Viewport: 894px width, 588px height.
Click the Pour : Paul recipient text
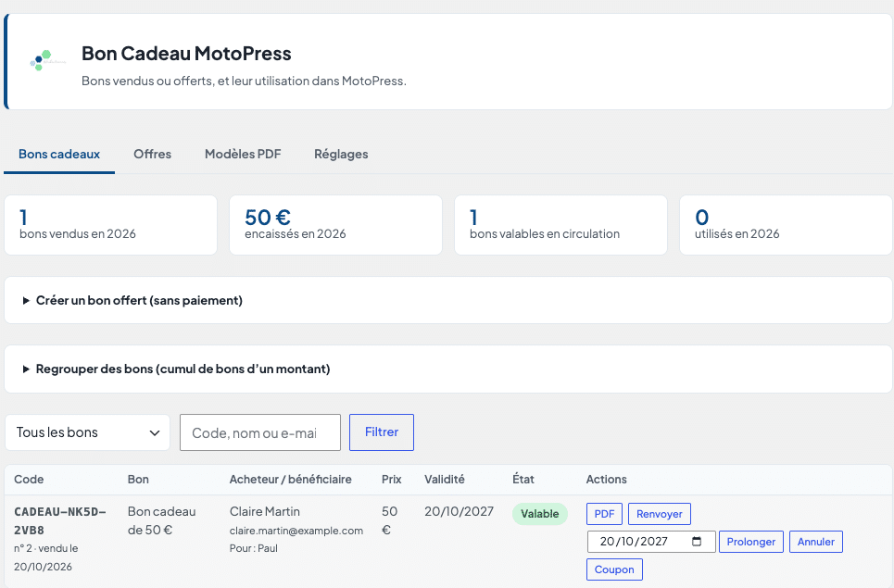254,548
